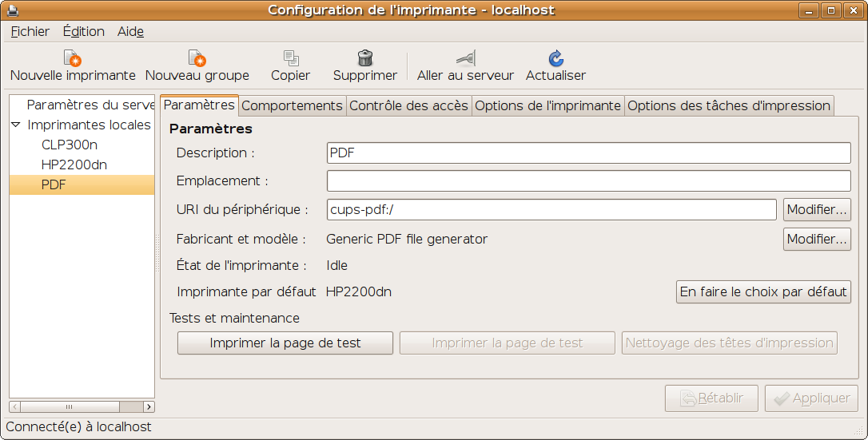868x440 pixels.
Task: Select the CLP300n printer in the list
Action: tap(69, 145)
